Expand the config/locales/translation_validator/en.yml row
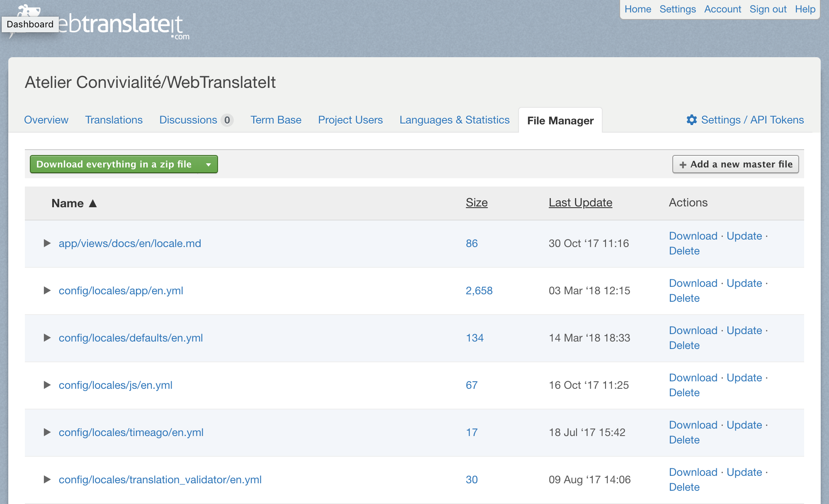Screen dimensions: 829x504 [47, 480]
